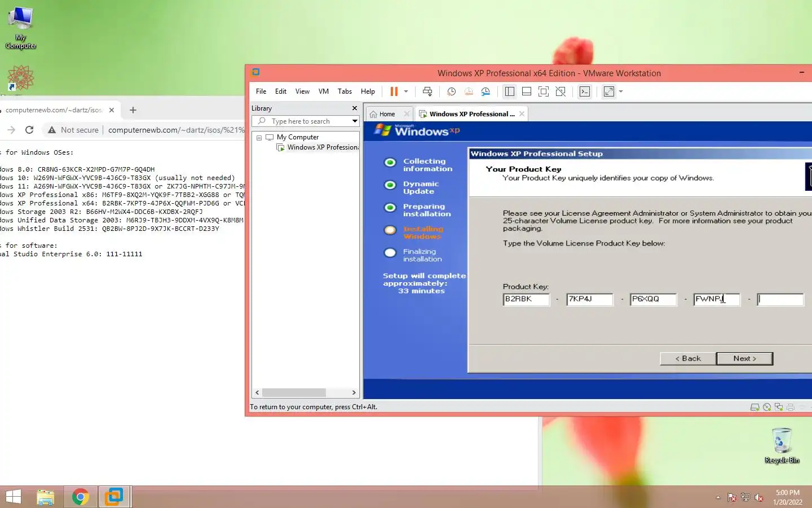Click the Not secure warning in Chrome
The height and width of the screenshot is (508, 812).
(73, 130)
